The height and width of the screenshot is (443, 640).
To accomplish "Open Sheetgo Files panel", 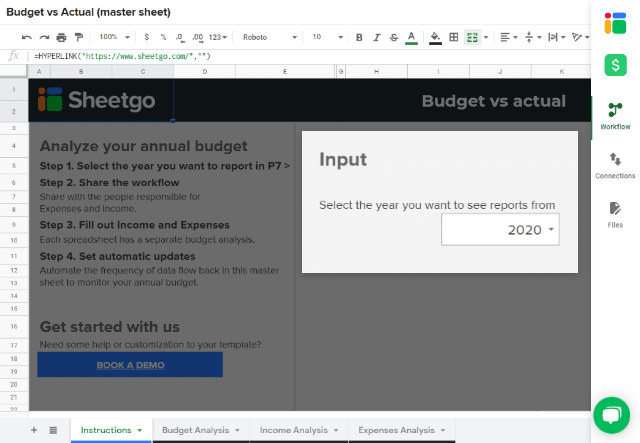I will (x=615, y=213).
